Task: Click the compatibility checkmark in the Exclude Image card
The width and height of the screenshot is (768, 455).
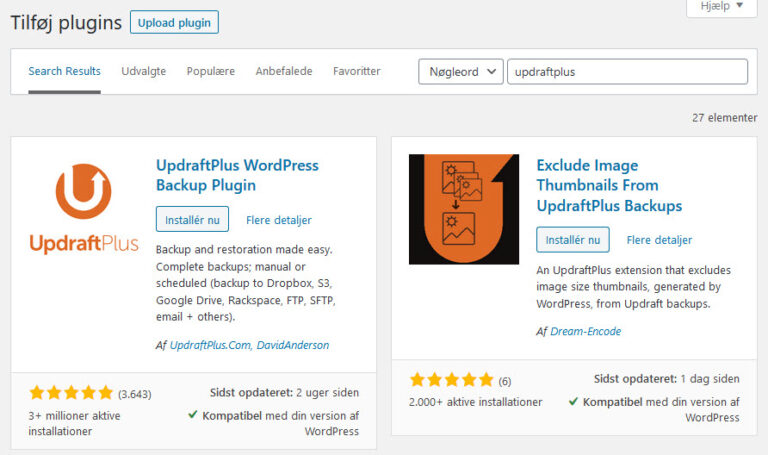Action: coord(574,401)
